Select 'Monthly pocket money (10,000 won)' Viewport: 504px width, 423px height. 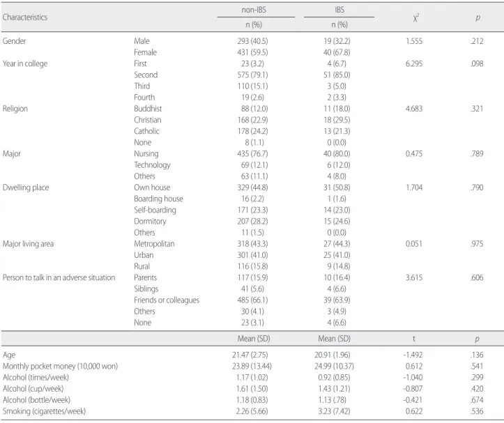click(x=60, y=366)
